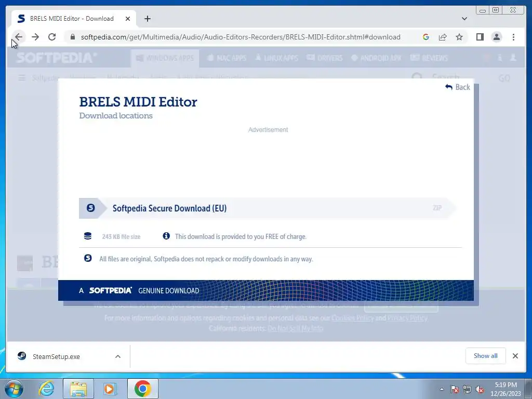
Task: Open the taskbar clock and date
Action: pyautogui.click(x=506, y=389)
